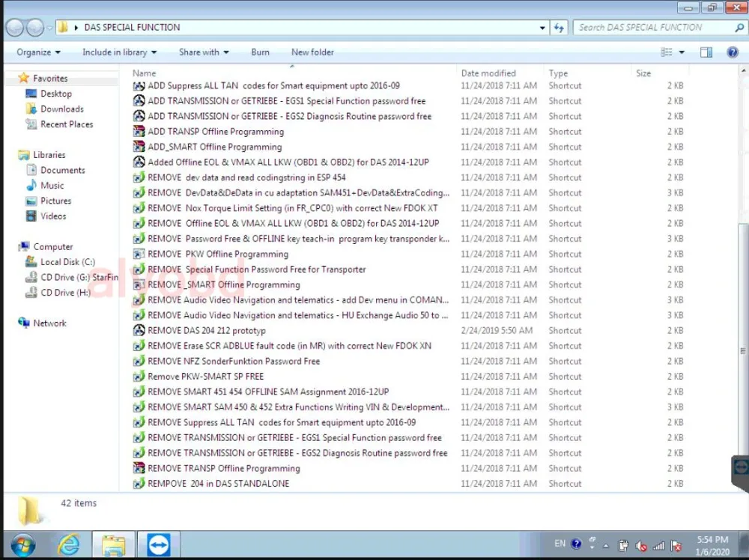749x560 pixels.
Task: Select Added Offline EOL & VMAX icon
Action: (139, 162)
